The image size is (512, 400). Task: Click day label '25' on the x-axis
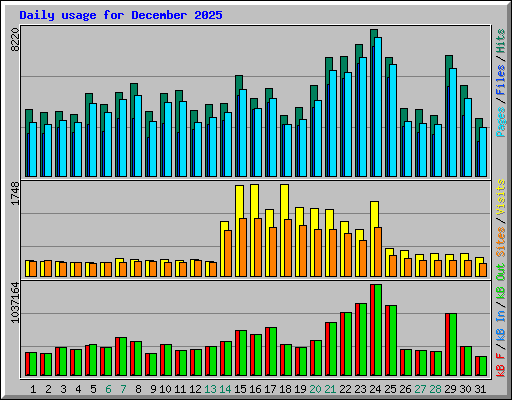pyautogui.click(x=390, y=389)
